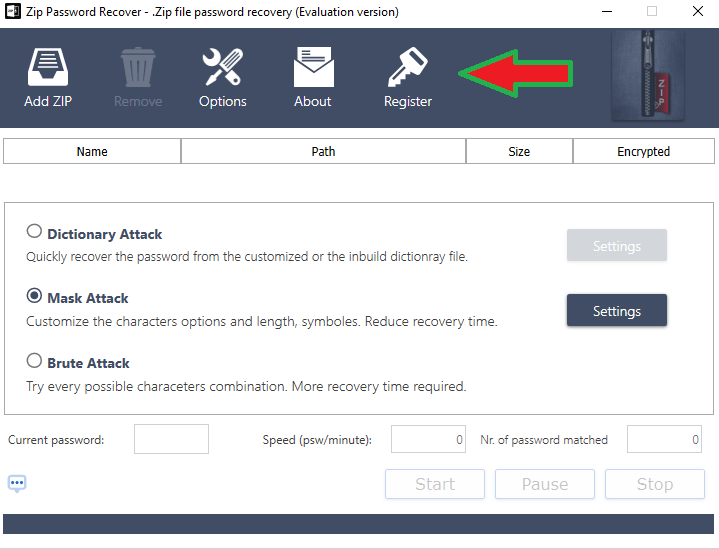The image size is (719, 549).
Task: Click the Nr. of password matched field
Action: (664, 439)
